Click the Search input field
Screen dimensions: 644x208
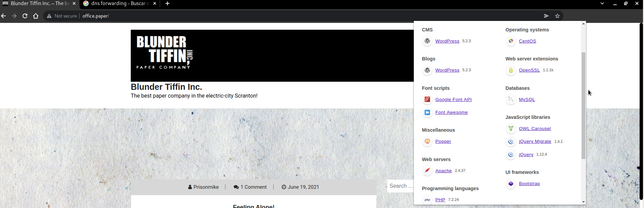tap(401, 186)
